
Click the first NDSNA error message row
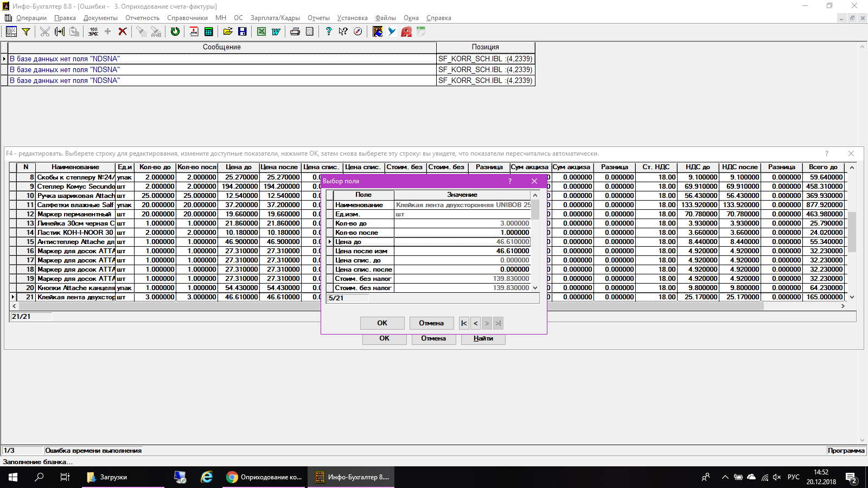point(268,59)
